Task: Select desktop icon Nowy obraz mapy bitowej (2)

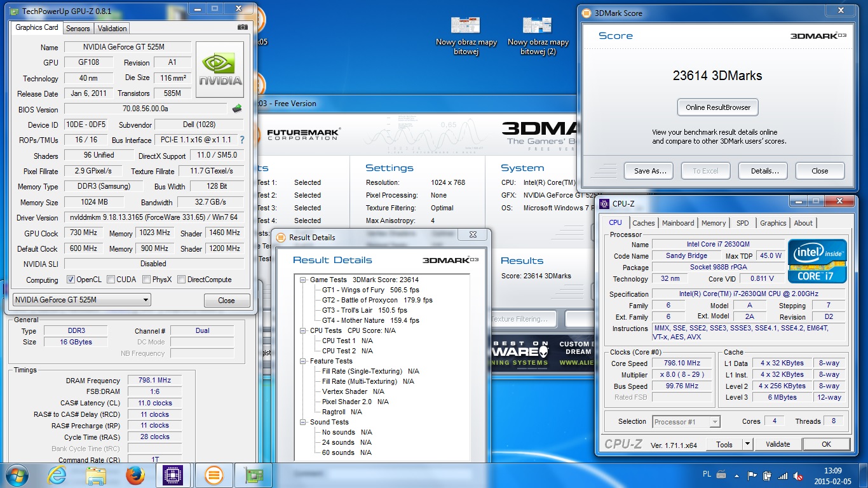Action: point(538,36)
